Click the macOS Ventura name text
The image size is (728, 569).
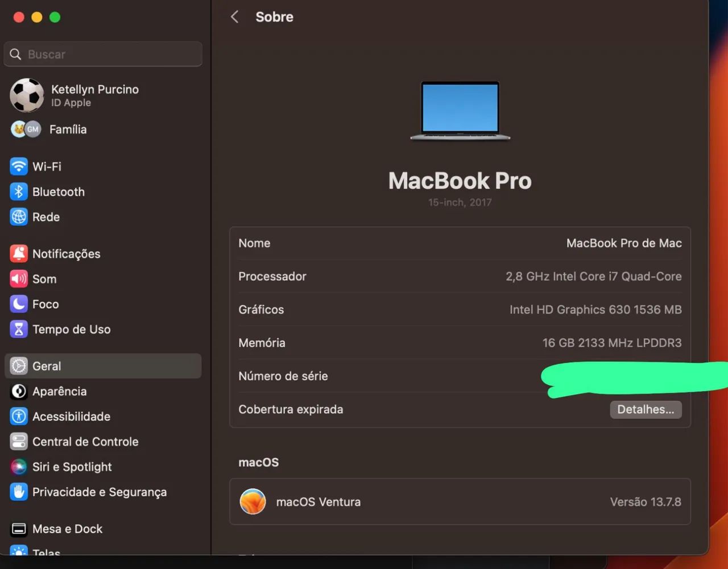pos(318,502)
